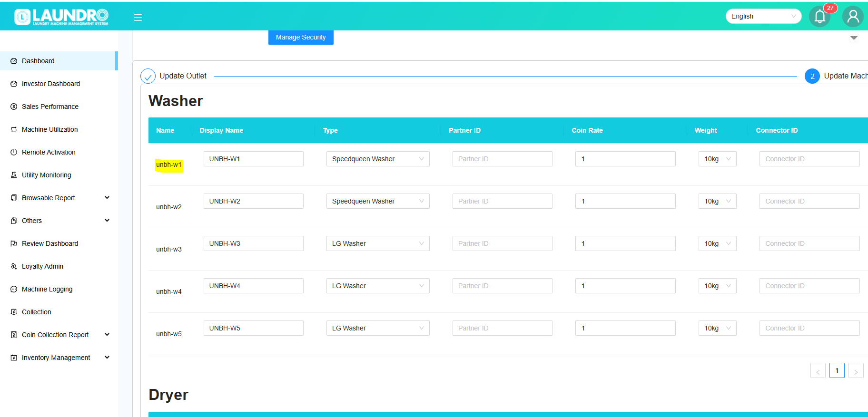Open Weight dropdown for unbh-w2
This screenshot has height=417, width=868.
[718, 201]
